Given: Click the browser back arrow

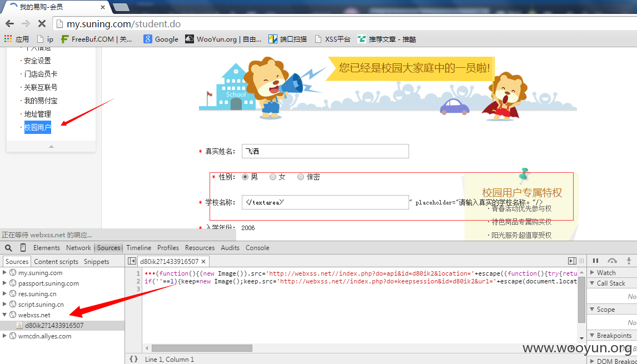Looking at the screenshot, I should [x=10, y=24].
